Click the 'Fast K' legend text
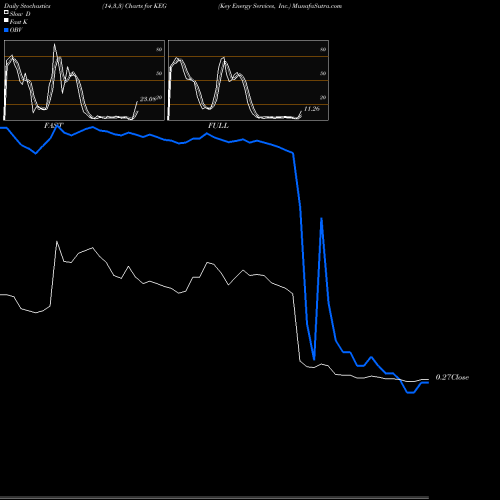This screenshot has height=500, width=500. click(x=19, y=22)
